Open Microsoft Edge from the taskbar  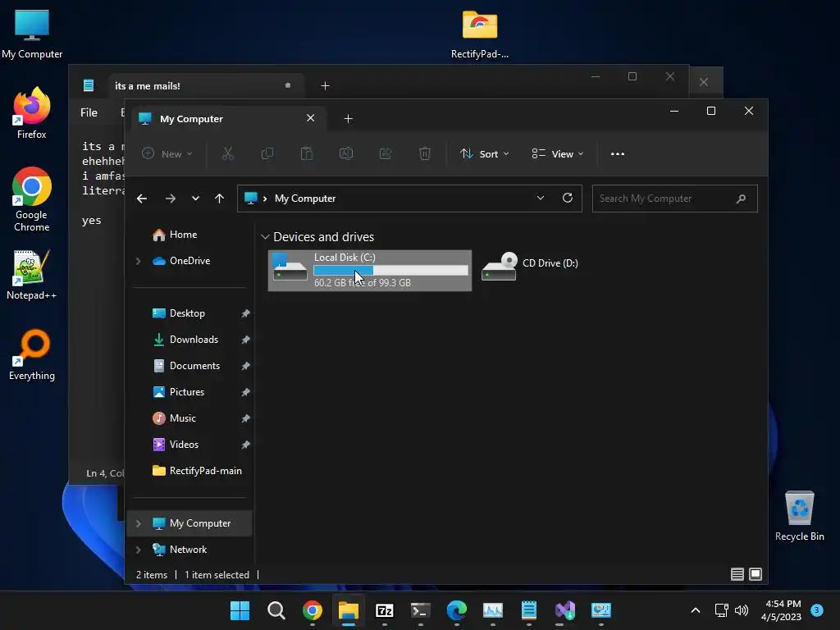pos(456,610)
